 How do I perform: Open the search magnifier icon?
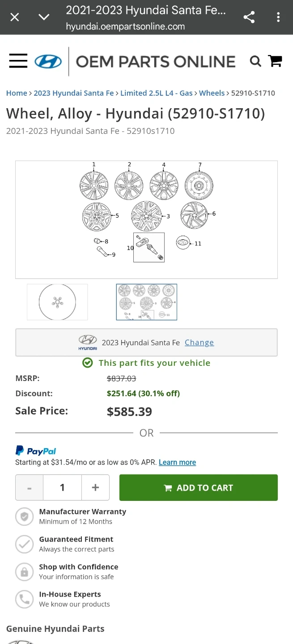pyautogui.click(x=255, y=61)
